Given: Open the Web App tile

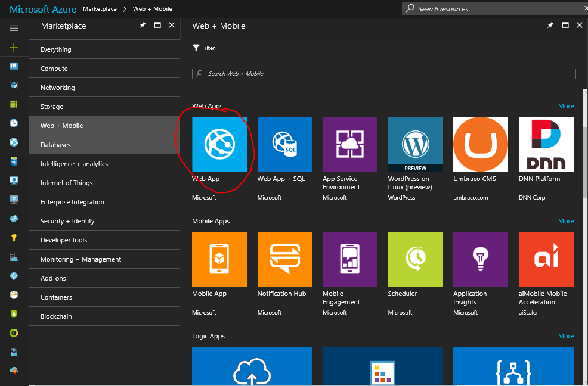Looking at the screenshot, I should click(x=219, y=144).
